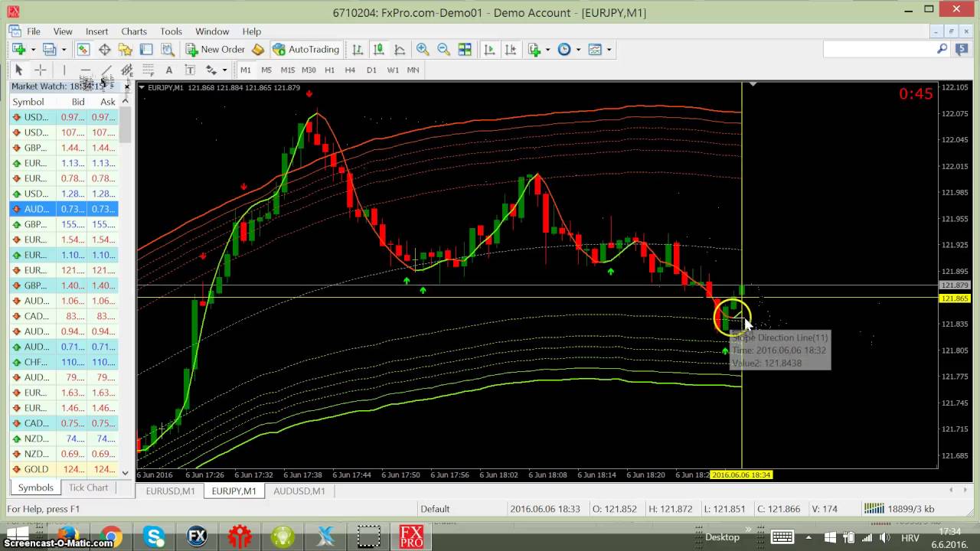Viewport: 980px width, 551px height.
Task: Switch to line chart display
Action: (400, 49)
